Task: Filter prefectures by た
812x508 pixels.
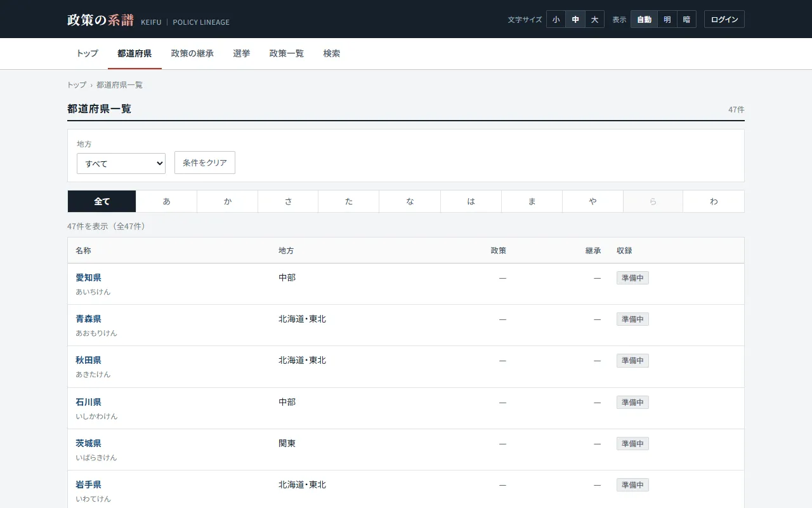Action: [349, 201]
